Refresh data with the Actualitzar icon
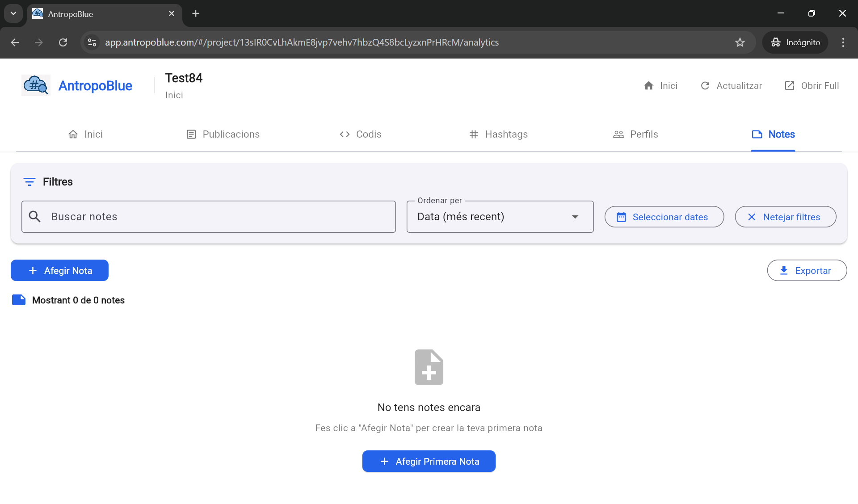Image resolution: width=858 pixels, height=504 pixels. pos(705,85)
